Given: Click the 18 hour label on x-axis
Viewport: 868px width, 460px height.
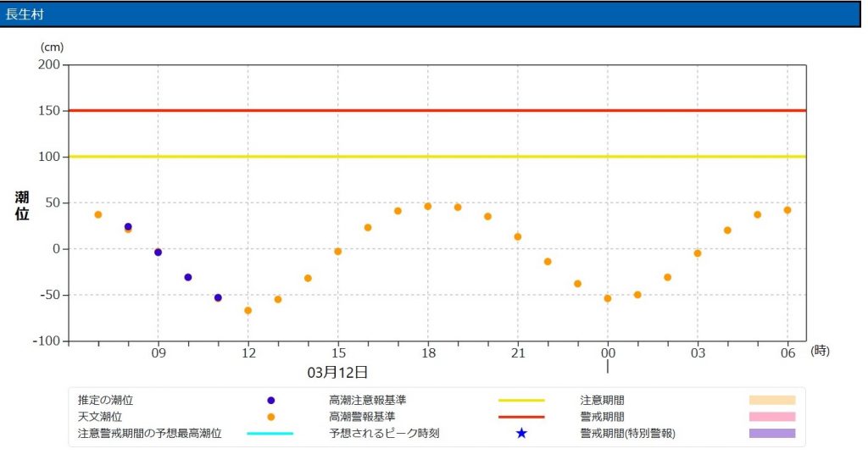Looking at the screenshot, I should (428, 353).
